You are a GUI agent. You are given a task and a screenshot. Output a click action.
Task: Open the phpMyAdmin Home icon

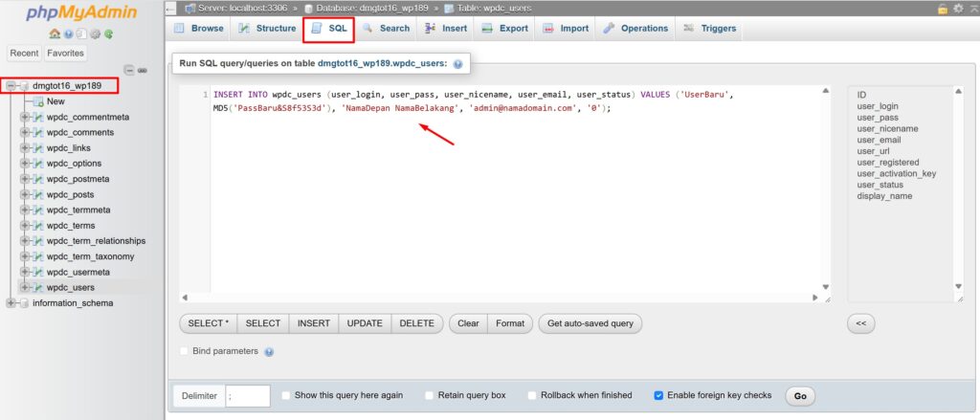(55, 33)
